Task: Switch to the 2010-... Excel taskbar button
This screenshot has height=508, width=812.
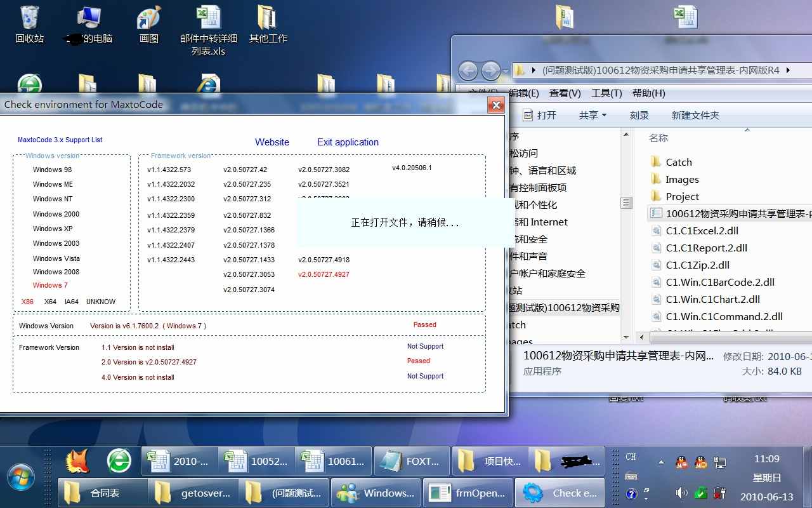Action: [x=179, y=462]
